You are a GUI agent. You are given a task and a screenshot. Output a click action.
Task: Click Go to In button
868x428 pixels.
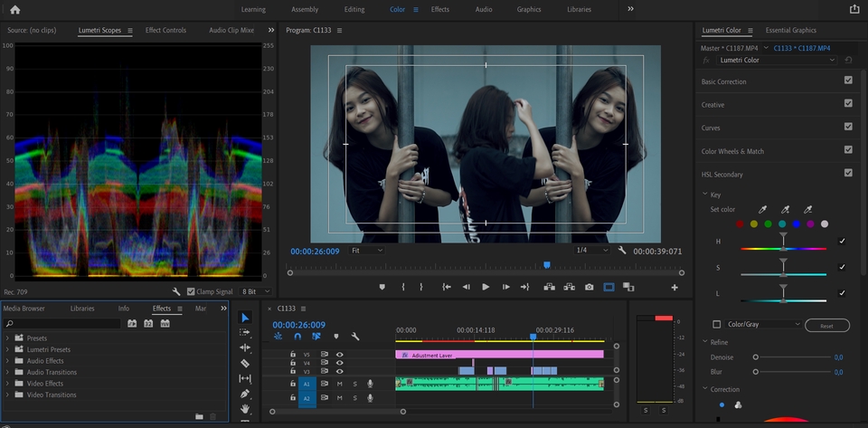[x=446, y=287]
